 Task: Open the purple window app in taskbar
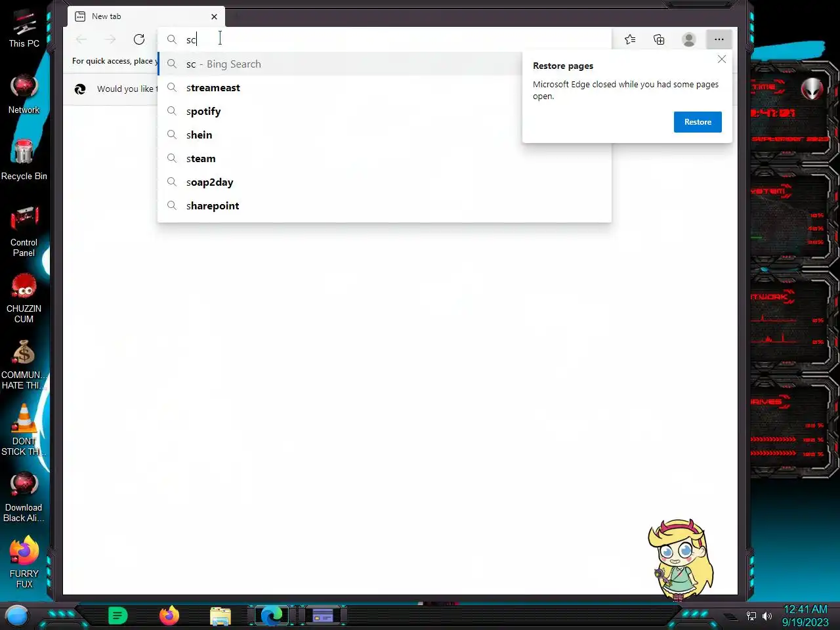tap(323, 616)
